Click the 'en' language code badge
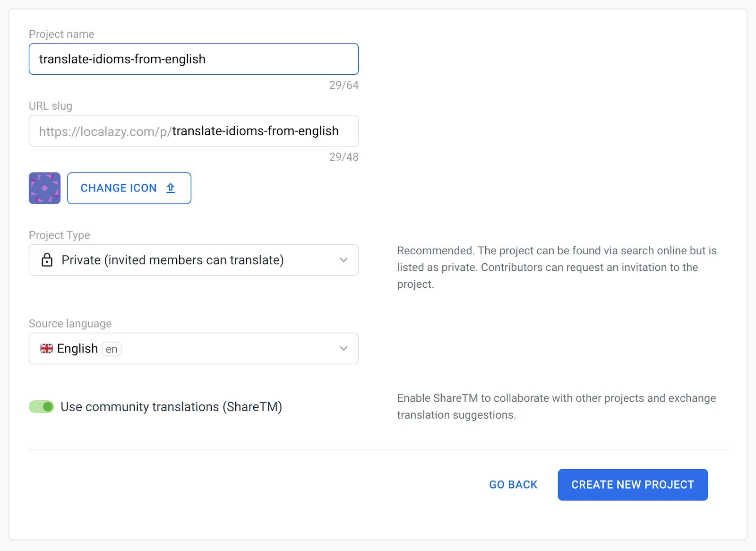The image size is (756, 551). pos(112,349)
